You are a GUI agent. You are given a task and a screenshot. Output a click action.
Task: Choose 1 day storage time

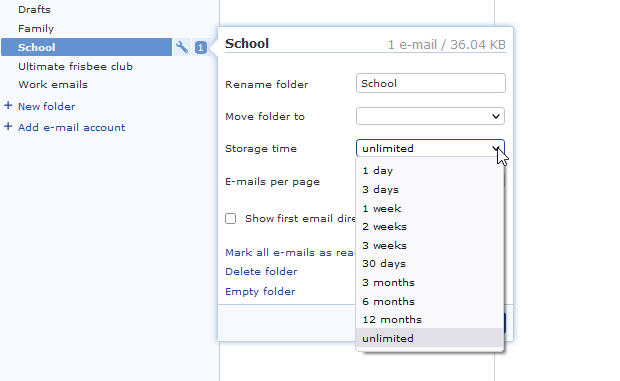coord(430,171)
